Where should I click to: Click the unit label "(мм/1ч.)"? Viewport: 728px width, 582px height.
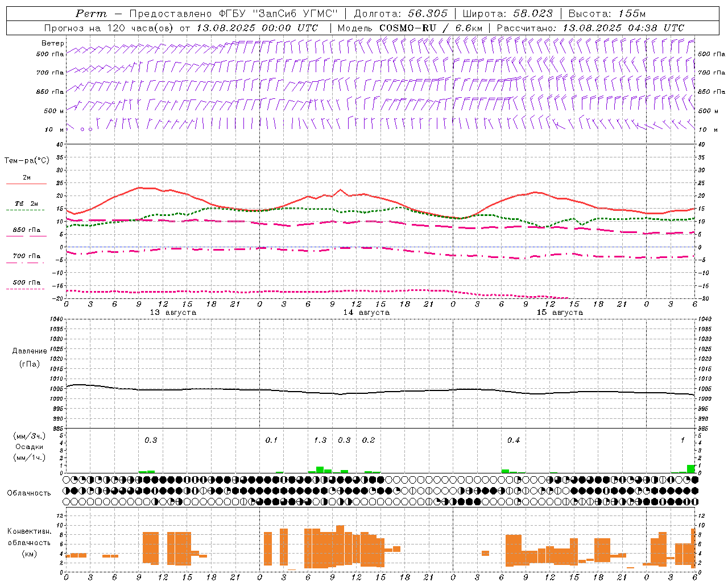coord(30,458)
